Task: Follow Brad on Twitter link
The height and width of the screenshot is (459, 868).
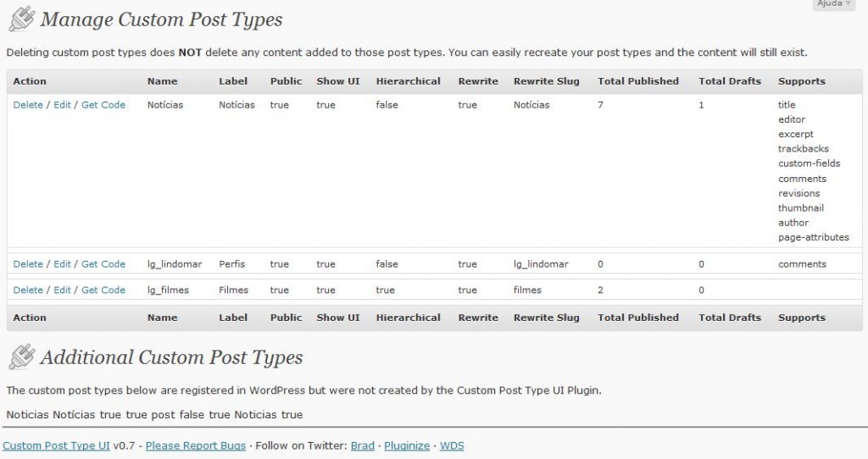Action: click(363, 445)
